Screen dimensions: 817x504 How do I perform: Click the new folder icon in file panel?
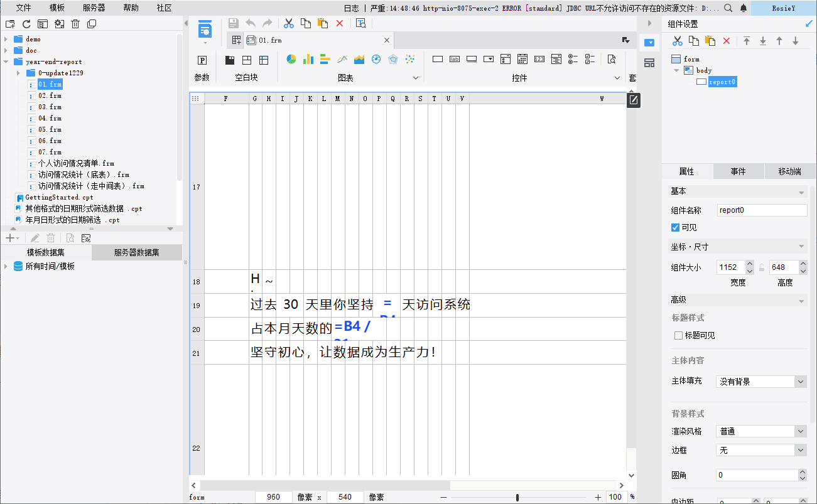[10, 24]
